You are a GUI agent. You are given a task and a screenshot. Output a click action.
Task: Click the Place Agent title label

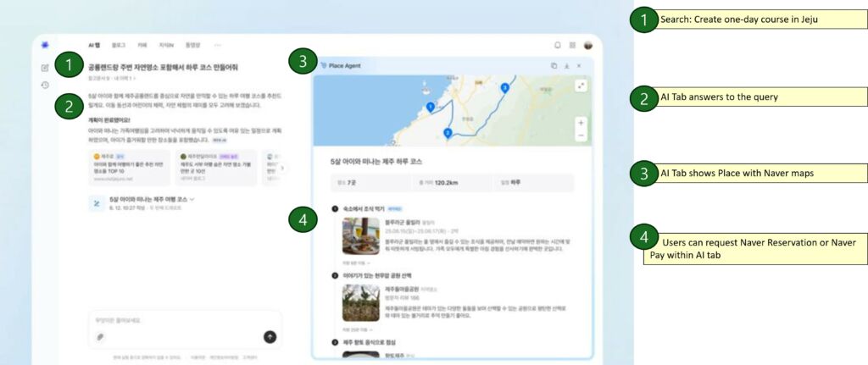point(344,66)
